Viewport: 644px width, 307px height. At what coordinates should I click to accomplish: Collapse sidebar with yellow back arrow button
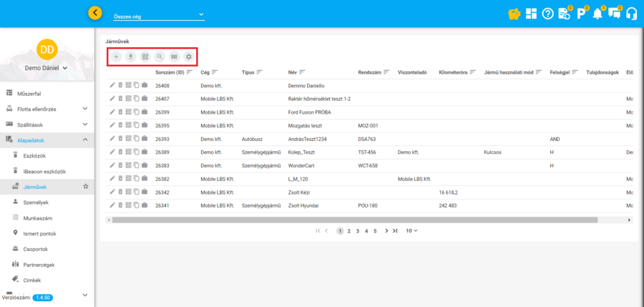click(94, 13)
